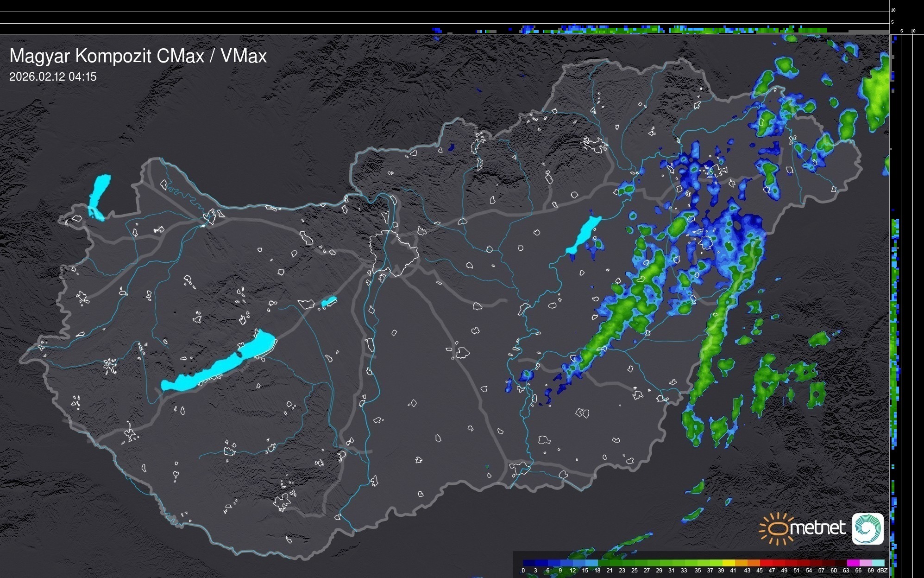
Task: Click the teal swirl app icon
Action: point(867,528)
